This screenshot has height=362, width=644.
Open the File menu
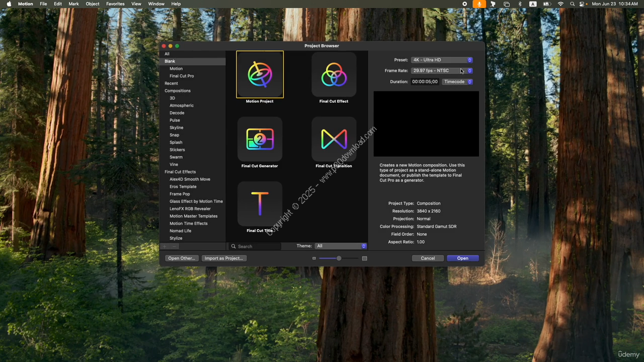[x=43, y=4]
